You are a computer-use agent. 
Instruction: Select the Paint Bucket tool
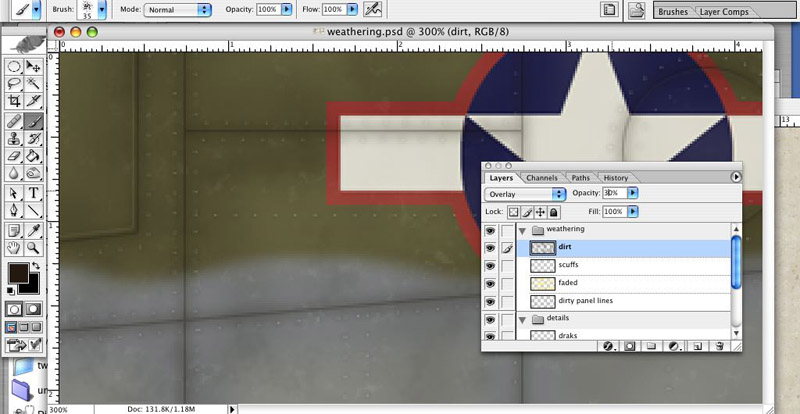point(34,156)
